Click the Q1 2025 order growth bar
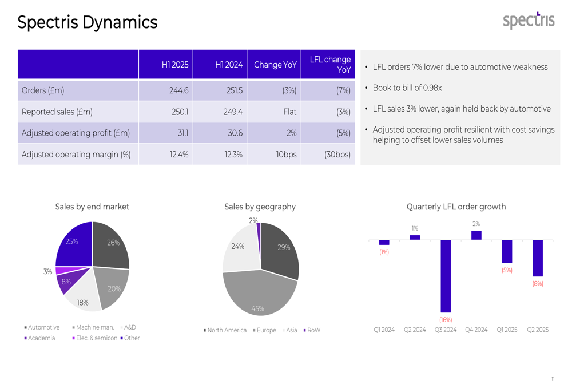 [507, 251]
